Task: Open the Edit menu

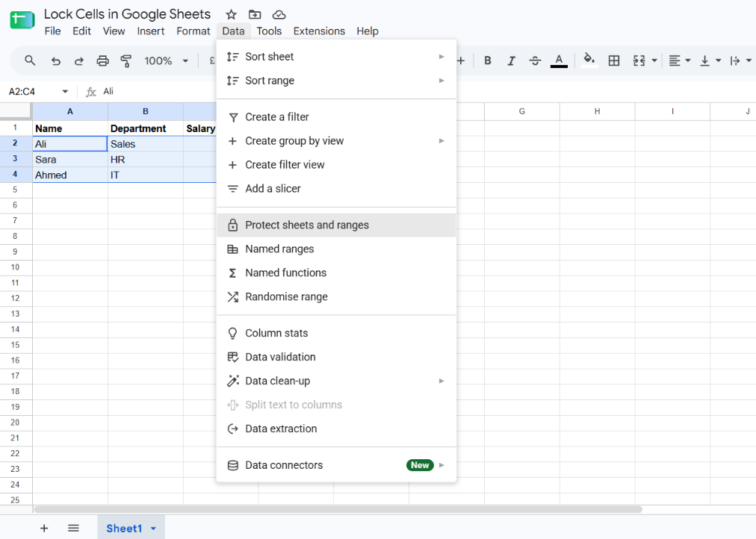Action: pyautogui.click(x=81, y=31)
